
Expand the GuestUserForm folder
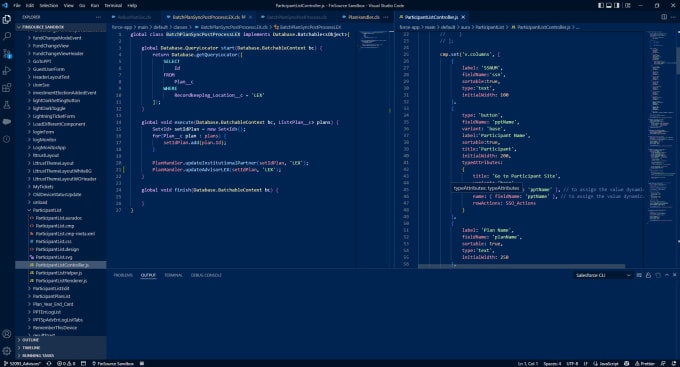(x=61, y=69)
